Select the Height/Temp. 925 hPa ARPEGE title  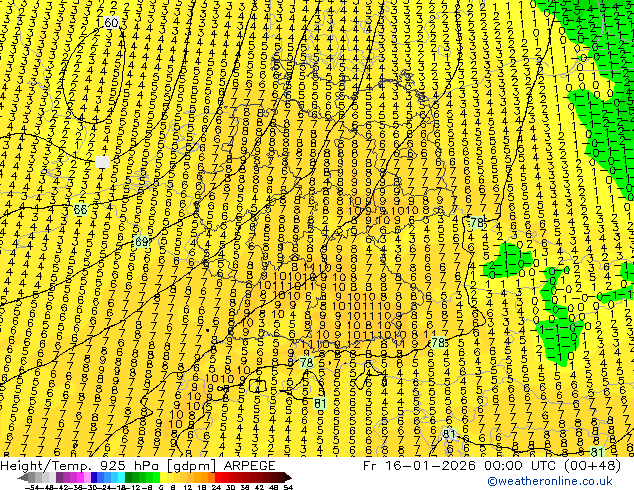[x=138, y=466]
